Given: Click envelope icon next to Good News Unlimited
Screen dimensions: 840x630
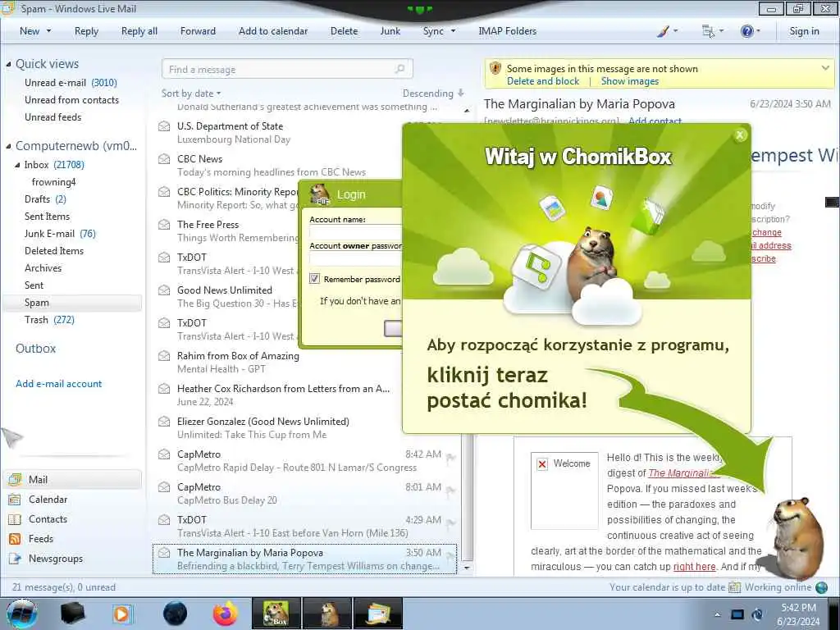Looking at the screenshot, I should point(164,290).
